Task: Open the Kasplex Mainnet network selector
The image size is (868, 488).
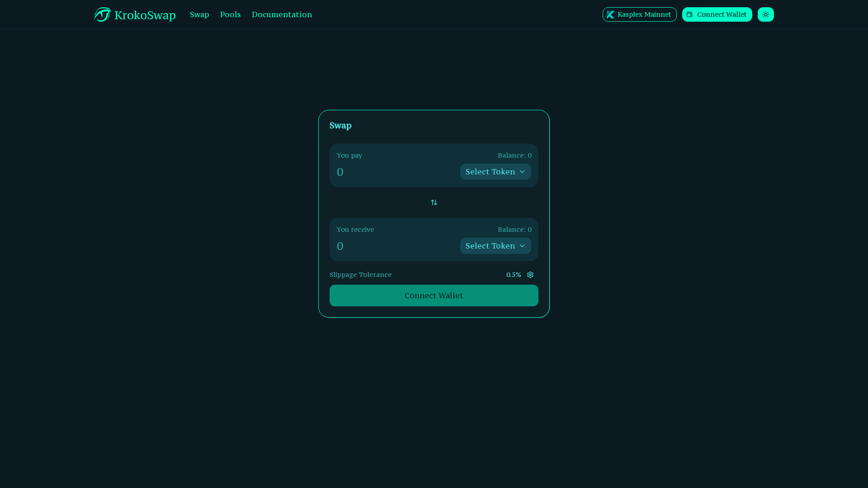Action: pyautogui.click(x=639, y=14)
